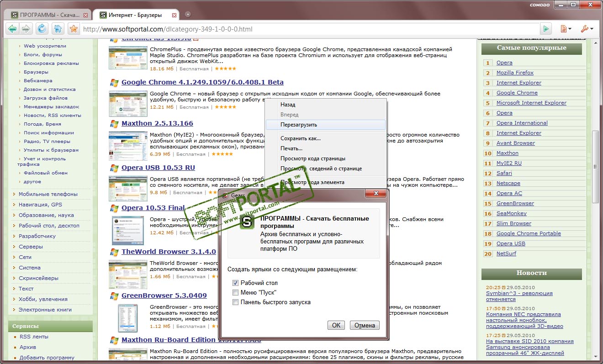The width and height of the screenshot is (603, 364).
Task: Switch to the 'Интернет - Браузеры' tab
Action: pyautogui.click(x=136, y=15)
